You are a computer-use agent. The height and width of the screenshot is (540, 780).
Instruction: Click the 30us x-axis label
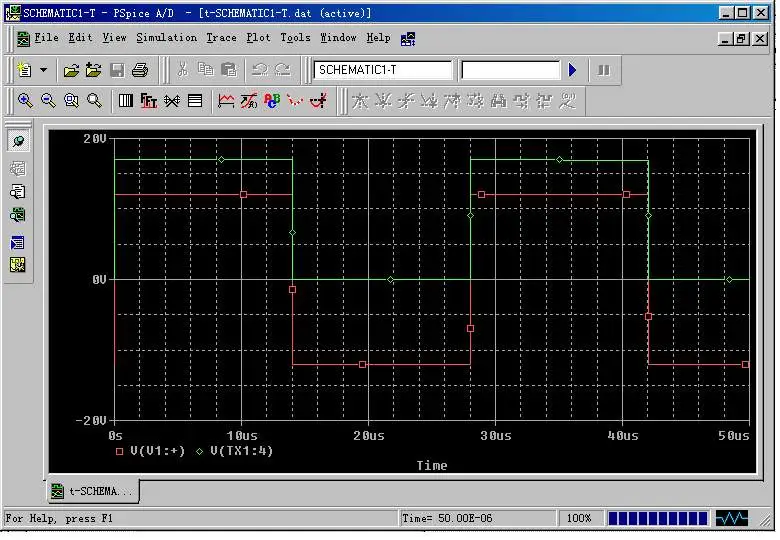[495, 436]
